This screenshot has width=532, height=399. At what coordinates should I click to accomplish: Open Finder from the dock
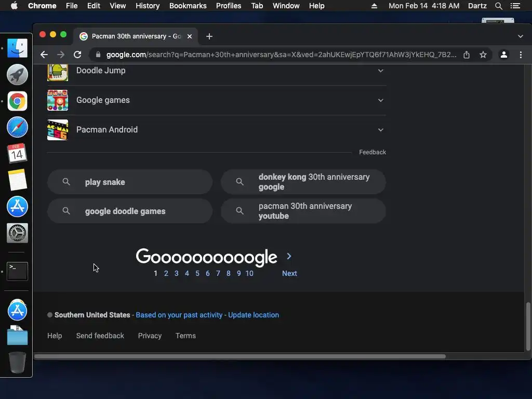pos(17,48)
